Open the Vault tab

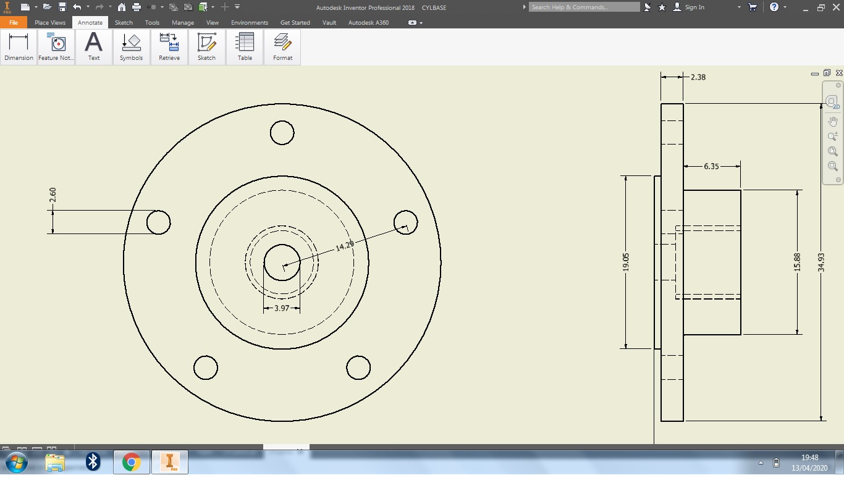click(x=329, y=22)
